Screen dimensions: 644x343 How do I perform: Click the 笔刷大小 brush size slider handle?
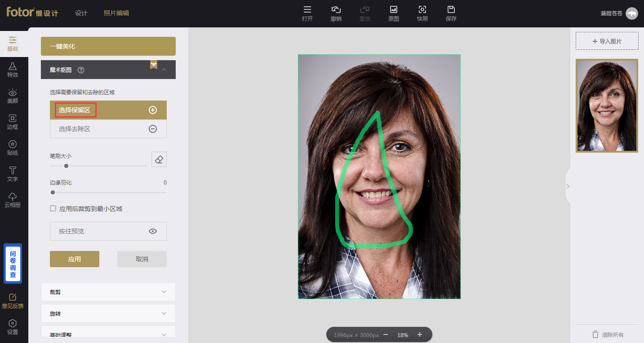66,166
